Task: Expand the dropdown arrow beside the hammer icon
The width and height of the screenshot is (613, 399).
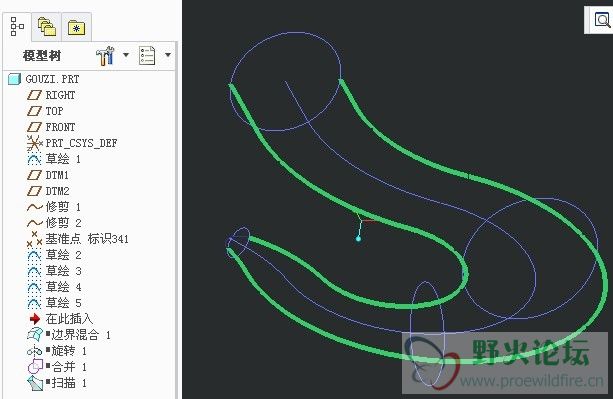Action: [126, 55]
